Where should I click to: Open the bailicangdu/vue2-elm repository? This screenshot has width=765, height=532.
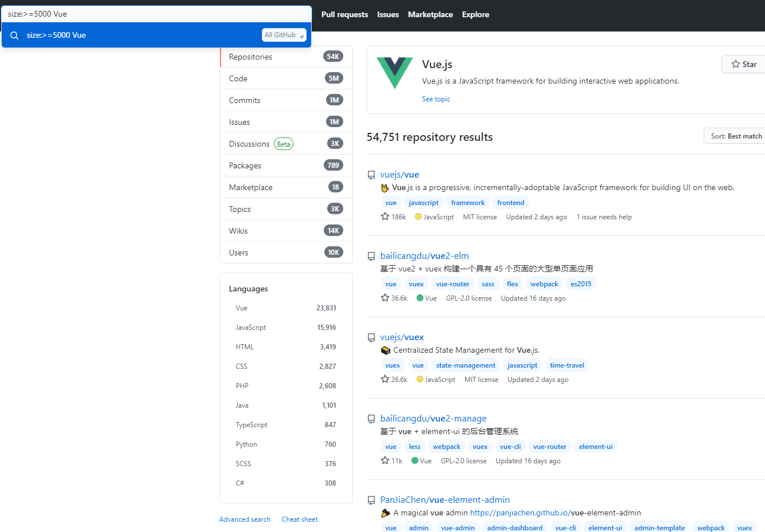pyautogui.click(x=424, y=256)
